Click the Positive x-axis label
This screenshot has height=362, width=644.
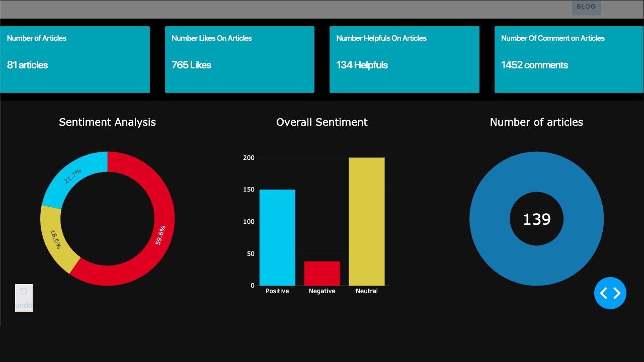pyautogui.click(x=277, y=291)
